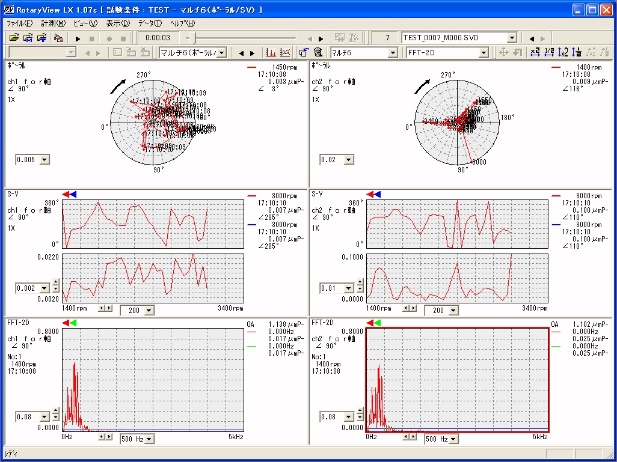Click the red bar-graph toolbar icon
Viewport: 617px width, 462px height.
(x=271, y=52)
